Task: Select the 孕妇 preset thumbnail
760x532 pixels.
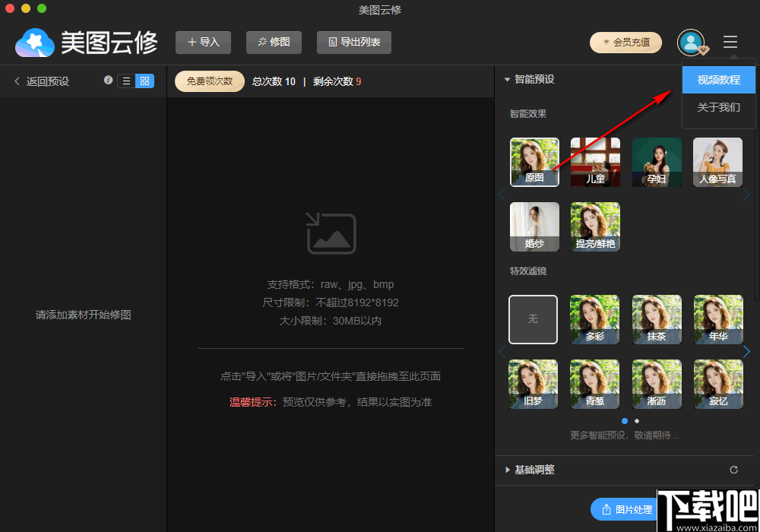Action: pyautogui.click(x=657, y=162)
